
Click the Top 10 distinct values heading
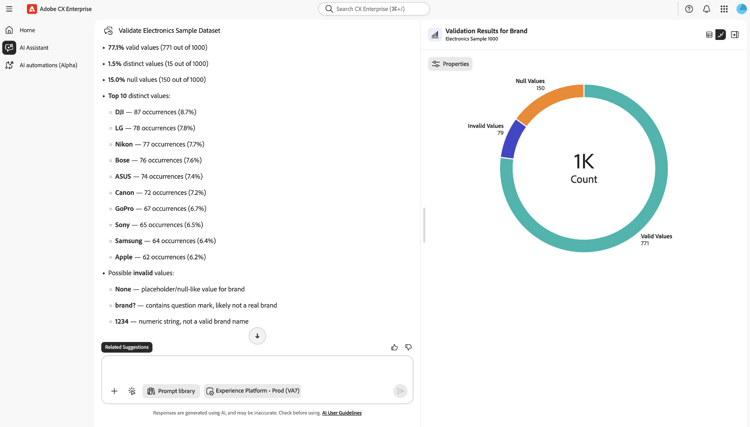click(x=139, y=96)
